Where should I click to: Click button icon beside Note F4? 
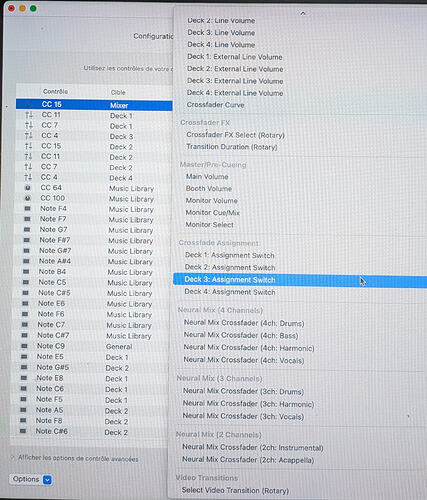click(27, 209)
